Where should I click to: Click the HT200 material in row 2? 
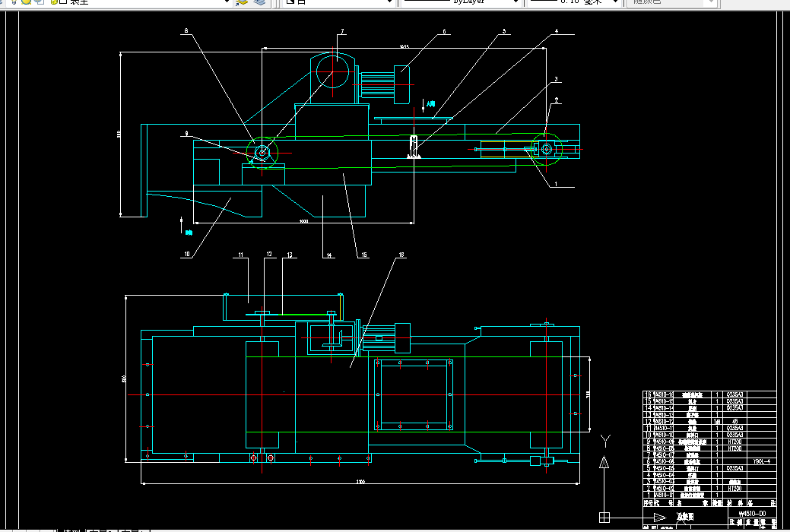click(734, 488)
